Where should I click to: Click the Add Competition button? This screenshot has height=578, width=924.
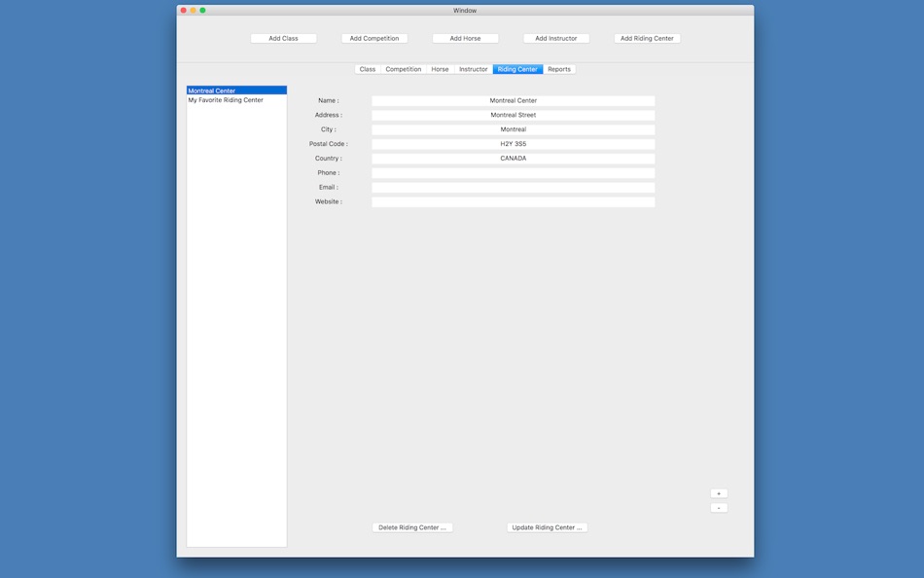coord(374,38)
